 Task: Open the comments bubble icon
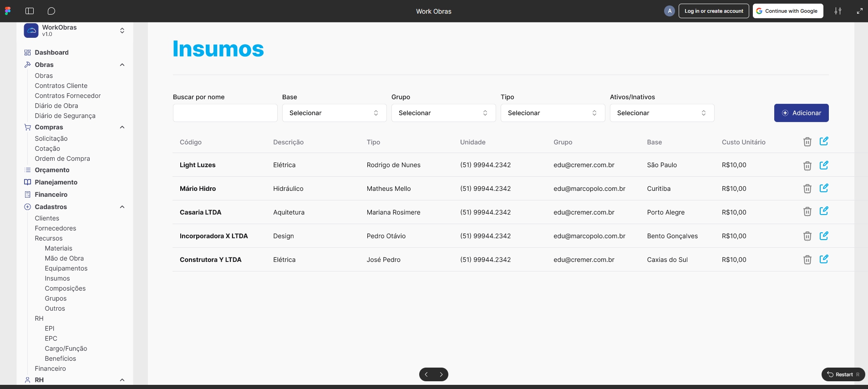click(51, 11)
